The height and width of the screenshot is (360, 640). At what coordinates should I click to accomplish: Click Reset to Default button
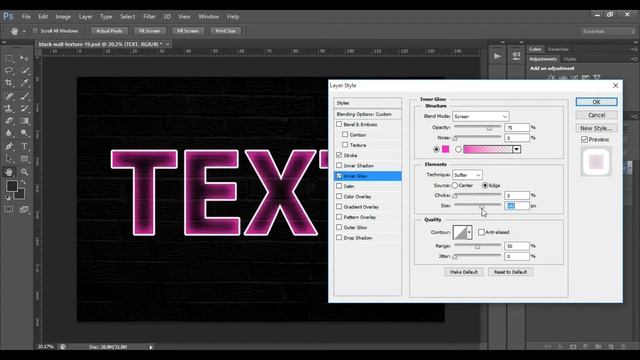pyautogui.click(x=510, y=272)
